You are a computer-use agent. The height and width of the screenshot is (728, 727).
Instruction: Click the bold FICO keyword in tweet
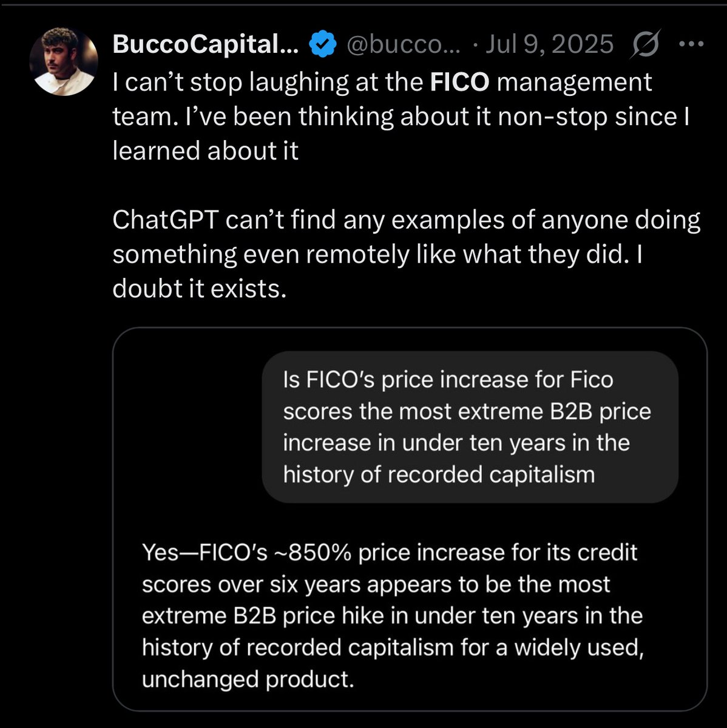(459, 82)
